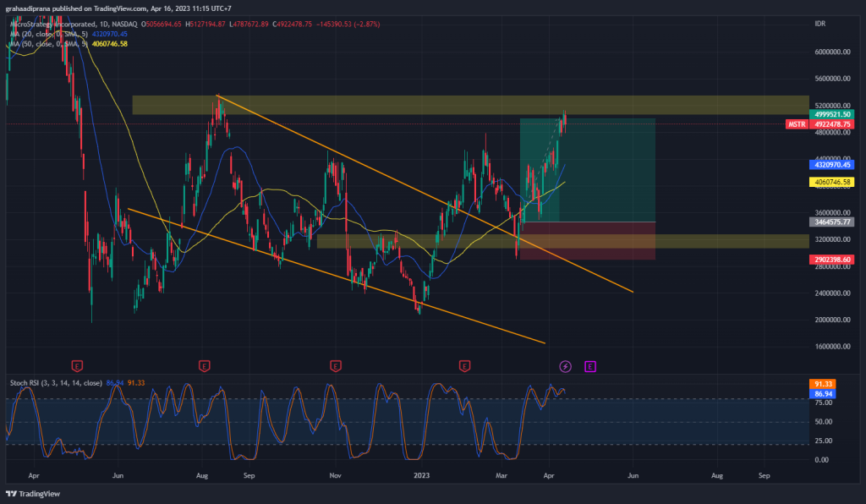This screenshot has height=504, width=866.
Task: Click the 0.00 oscillator axis label
Action: point(822,459)
